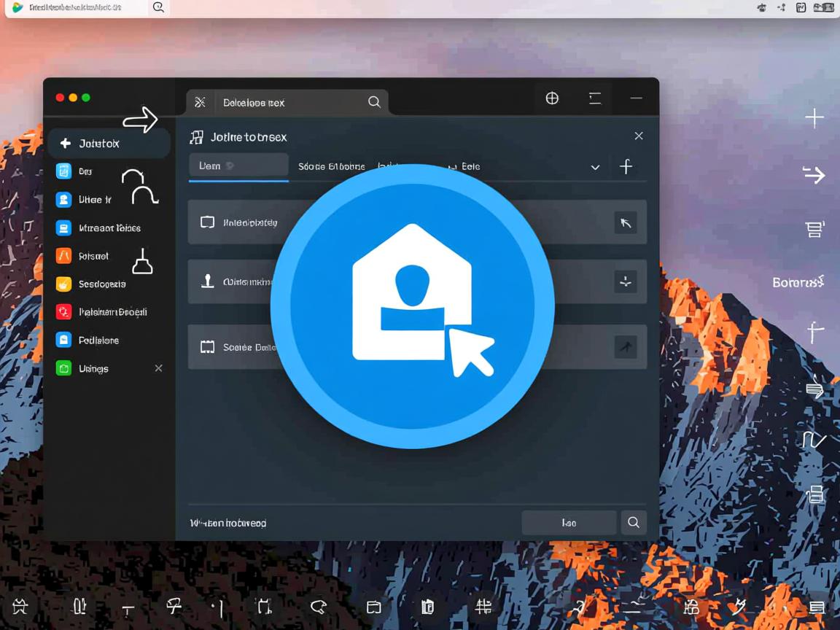Click the globe icon in the title bar
Viewport: 840px width, 630px height.
[552, 97]
